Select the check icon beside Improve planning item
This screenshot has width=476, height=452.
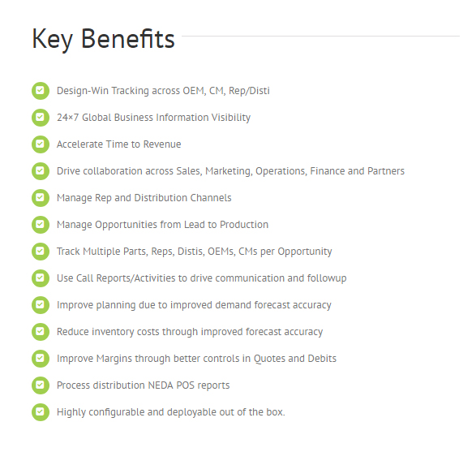coord(41,304)
